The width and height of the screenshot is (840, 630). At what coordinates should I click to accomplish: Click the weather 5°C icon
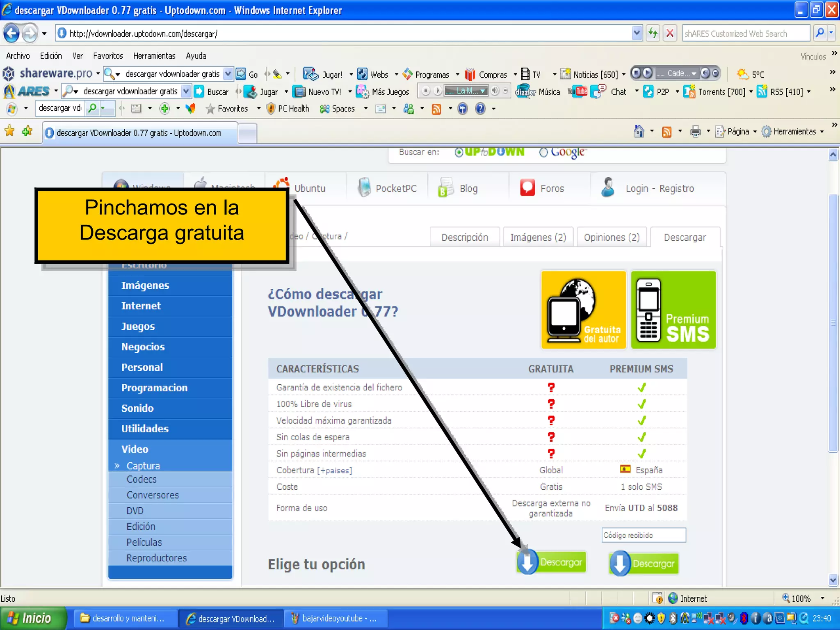[x=742, y=74]
